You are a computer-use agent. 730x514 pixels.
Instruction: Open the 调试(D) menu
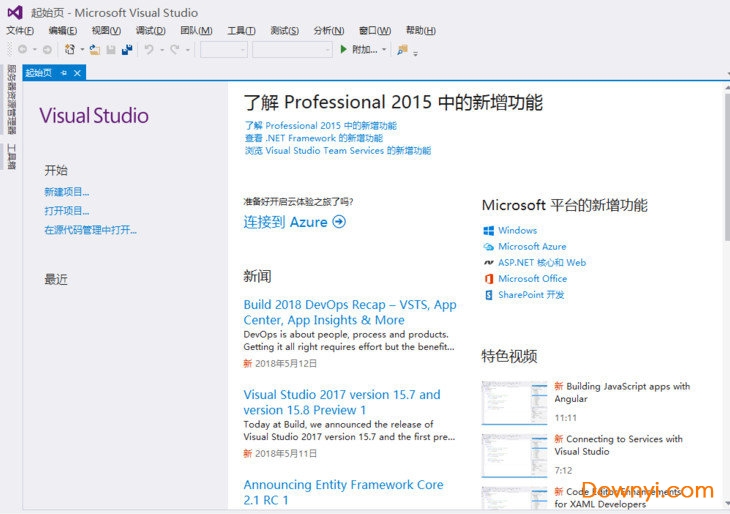coord(150,31)
